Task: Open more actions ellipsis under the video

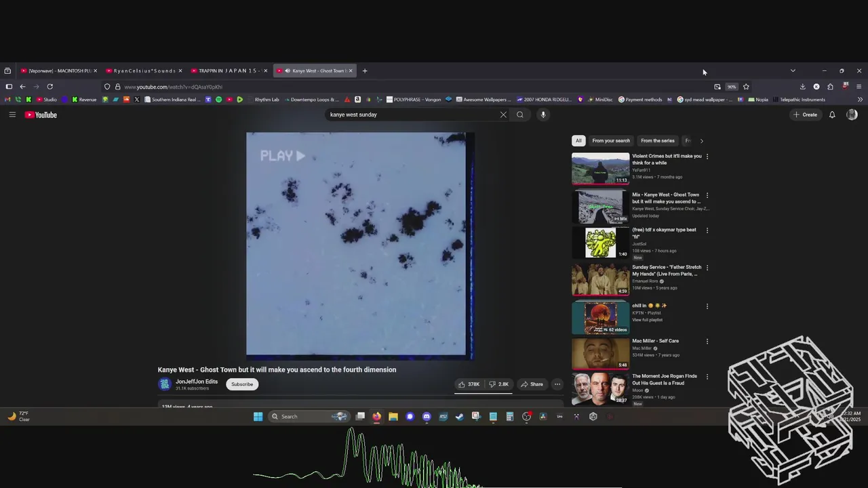Action: point(557,384)
